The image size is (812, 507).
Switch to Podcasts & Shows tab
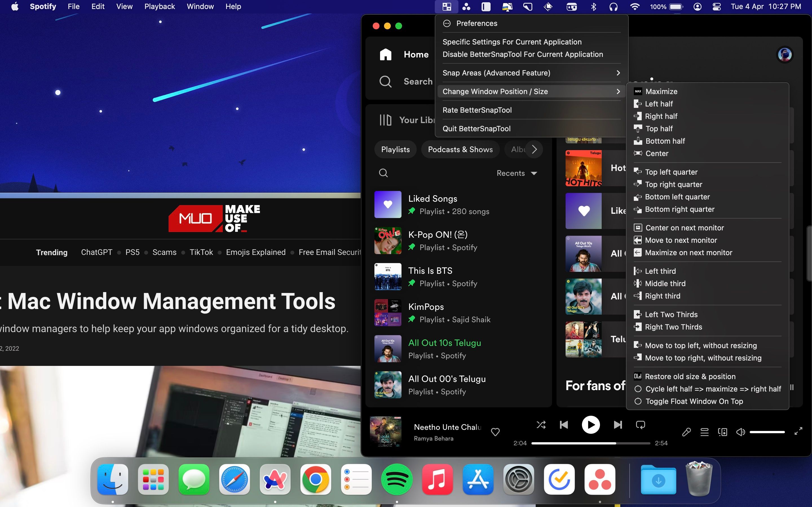(x=460, y=149)
